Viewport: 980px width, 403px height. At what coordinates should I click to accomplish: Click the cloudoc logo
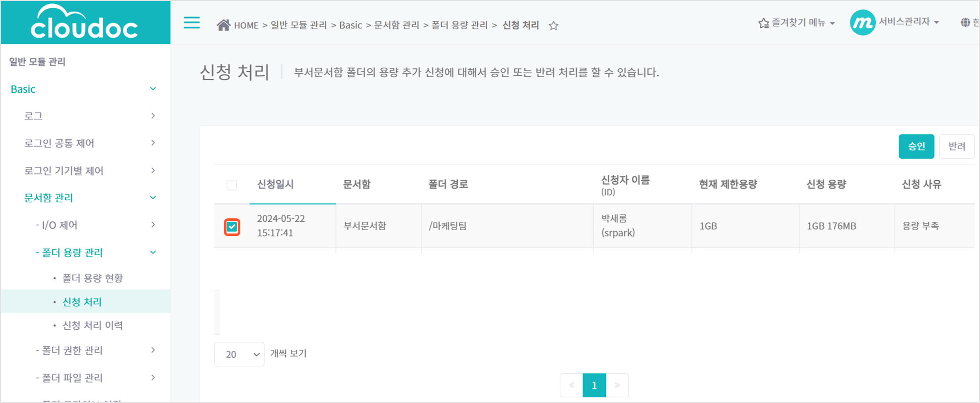(x=84, y=22)
